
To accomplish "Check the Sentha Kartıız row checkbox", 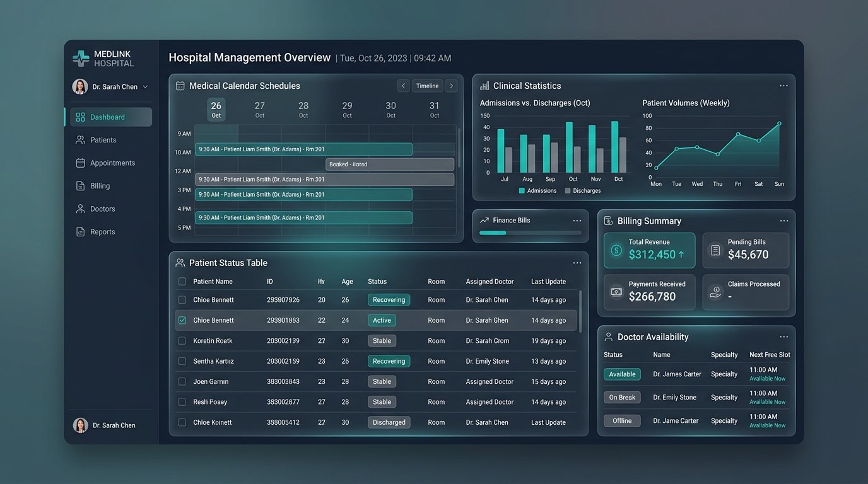I will [182, 361].
